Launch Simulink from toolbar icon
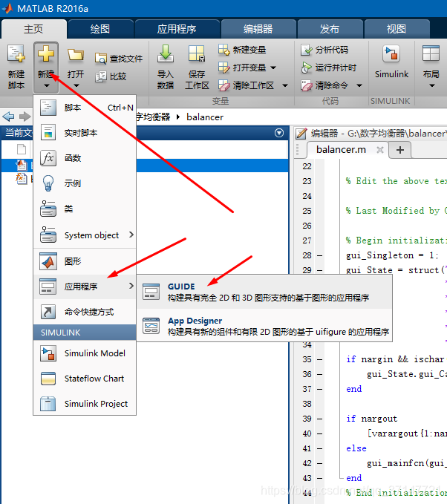This screenshot has height=504, width=447. (x=391, y=54)
